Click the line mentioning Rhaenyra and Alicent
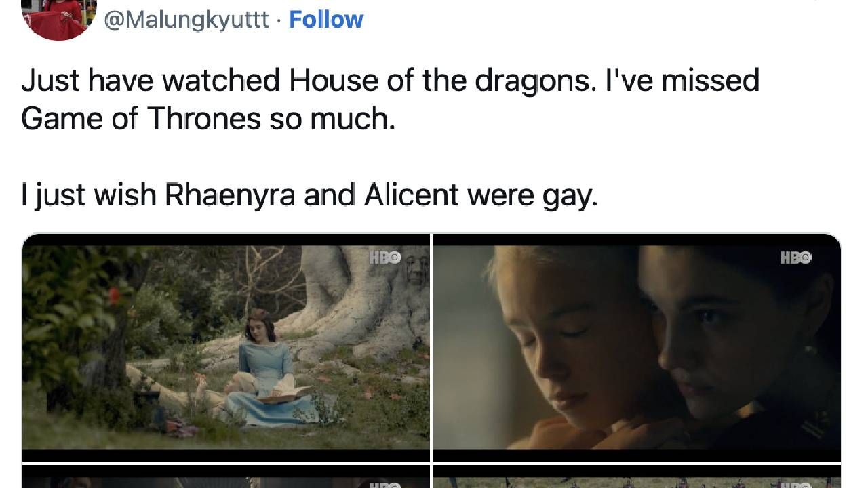 pos(310,197)
